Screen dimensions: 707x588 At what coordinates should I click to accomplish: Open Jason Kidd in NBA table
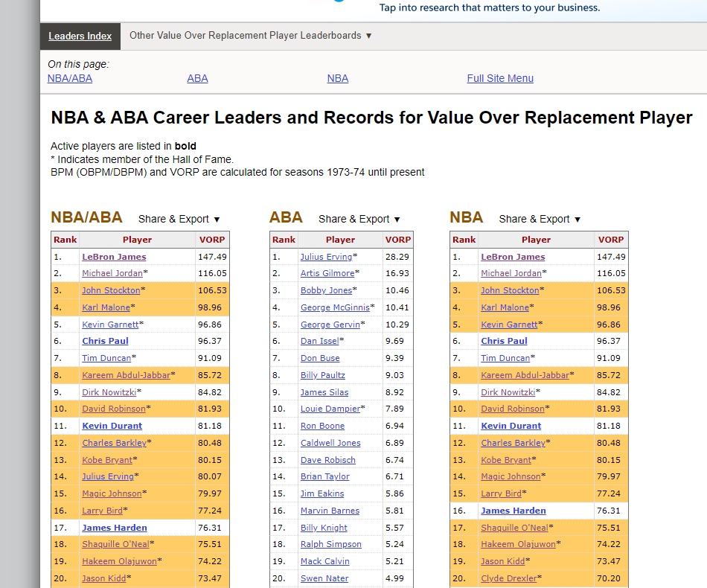(x=503, y=561)
